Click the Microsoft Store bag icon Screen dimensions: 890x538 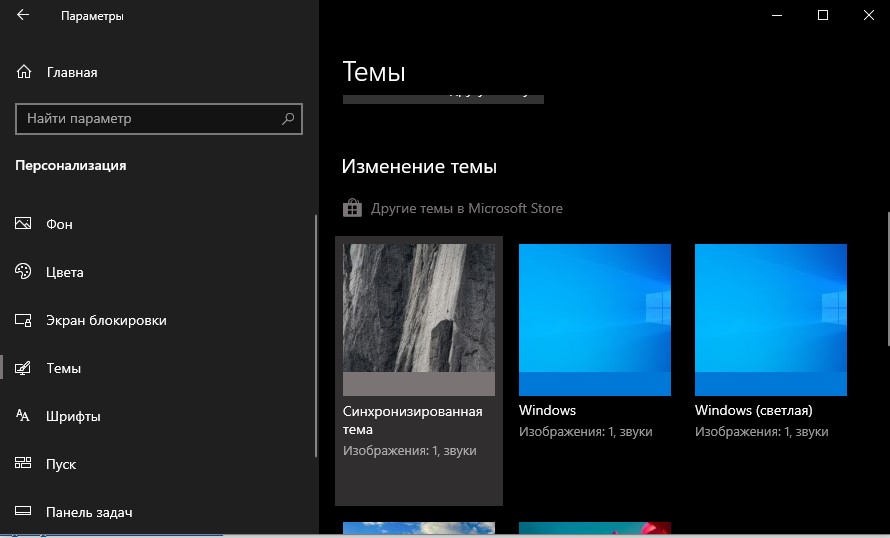click(x=352, y=208)
